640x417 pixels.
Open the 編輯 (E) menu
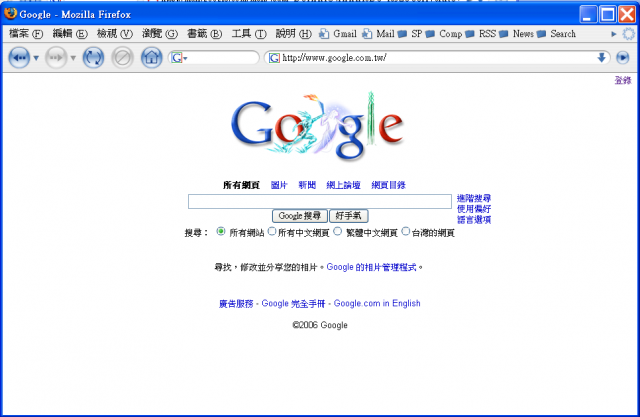70,34
